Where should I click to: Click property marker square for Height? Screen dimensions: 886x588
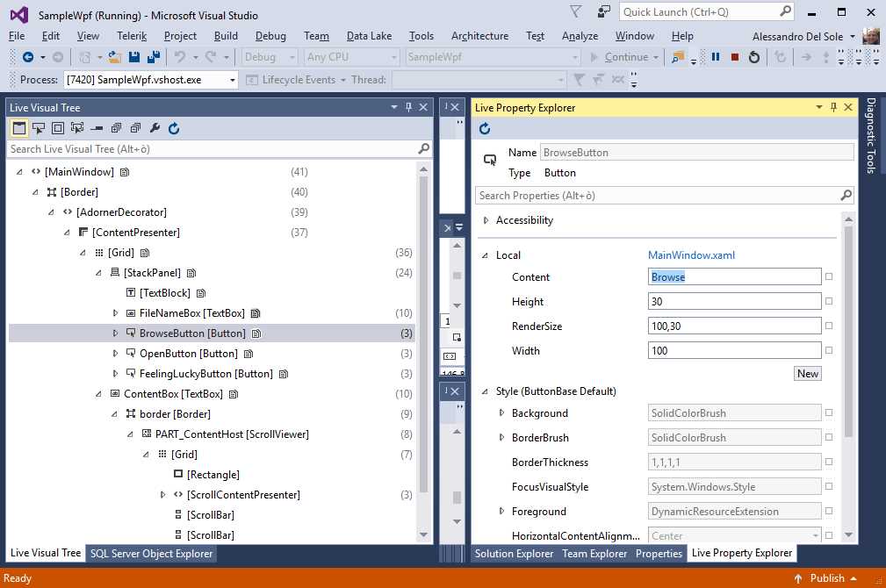pyautogui.click(x=829, y=301)
